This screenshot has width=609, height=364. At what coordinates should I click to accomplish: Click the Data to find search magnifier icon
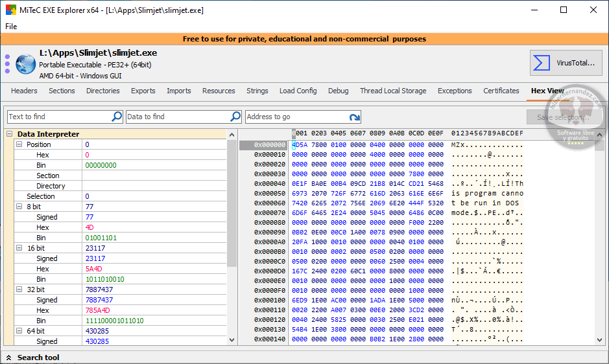(235, 117)
